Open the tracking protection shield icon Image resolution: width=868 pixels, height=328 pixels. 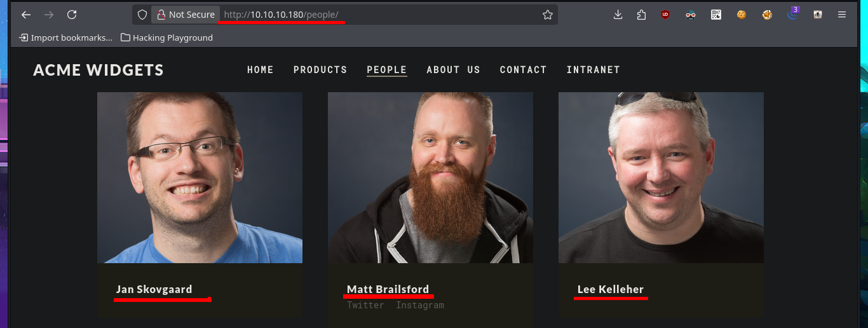pyautogui.click(x=142, y=15)
